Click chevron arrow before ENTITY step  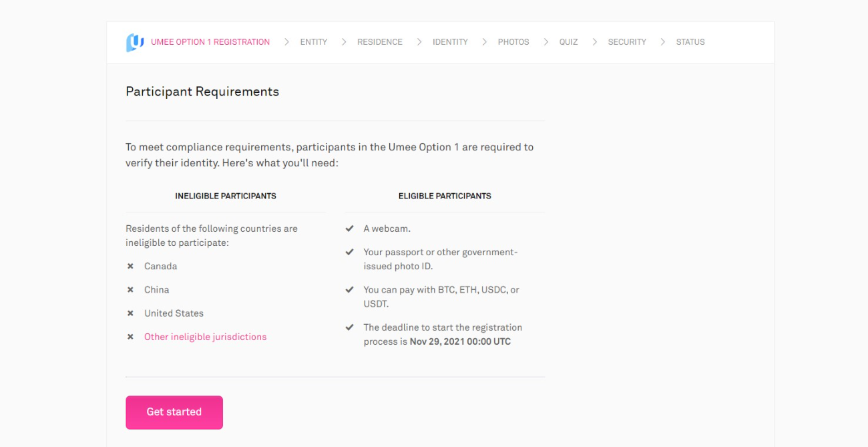coord(286,42)
